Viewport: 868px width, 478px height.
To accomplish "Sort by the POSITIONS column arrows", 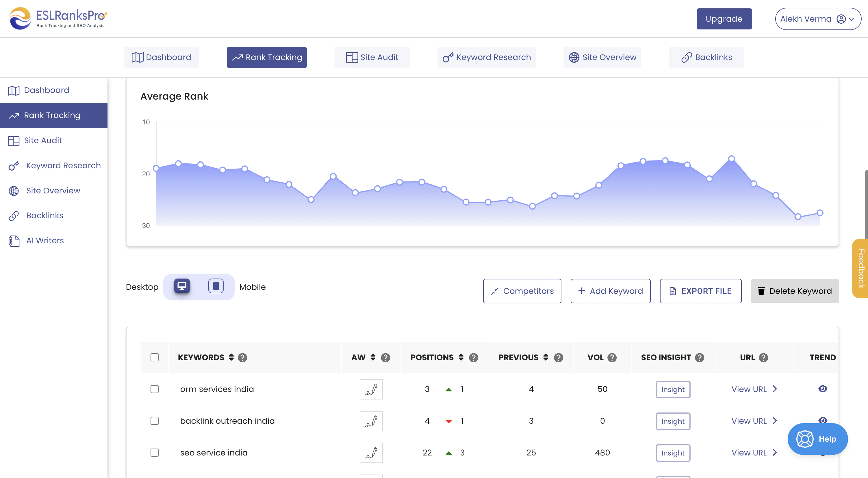I will tap(461, 357).
